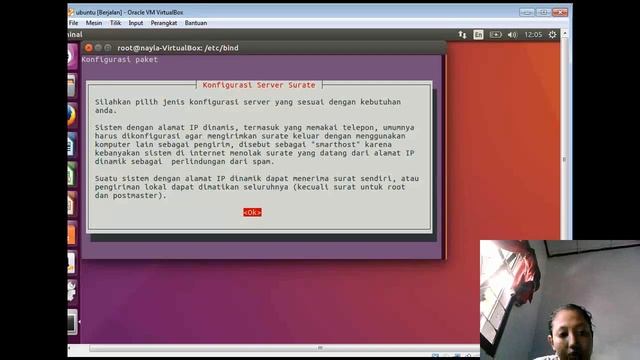Close the root@nayla-VirtualBox terminal window

point(88,48)
